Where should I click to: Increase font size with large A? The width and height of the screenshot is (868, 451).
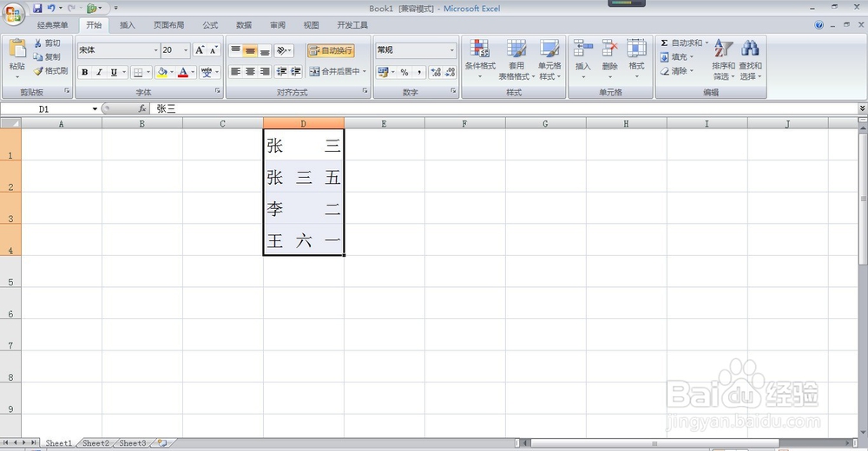click(x=200, y=50)
